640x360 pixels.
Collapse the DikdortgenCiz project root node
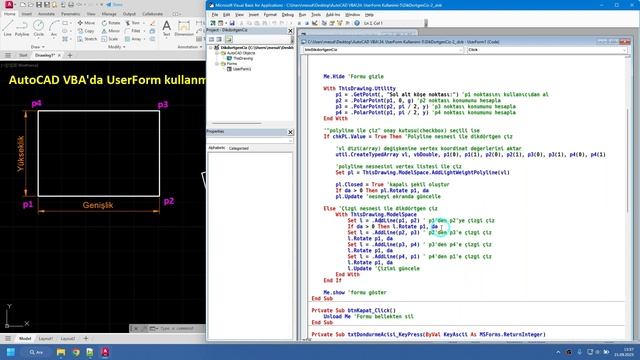pos(211,48)
